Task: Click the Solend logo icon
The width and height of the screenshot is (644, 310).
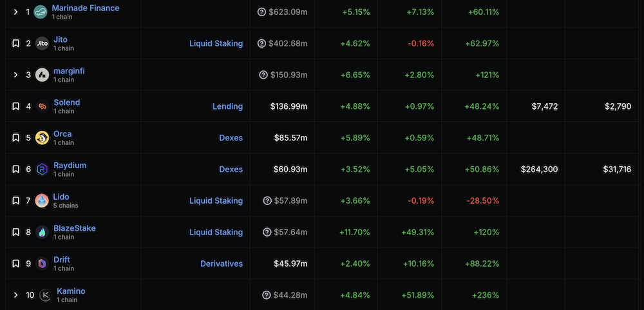Action: coord(42,106)
